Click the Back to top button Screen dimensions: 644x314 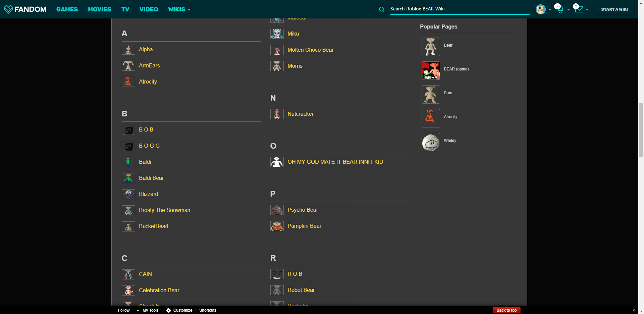coord(506,310)
